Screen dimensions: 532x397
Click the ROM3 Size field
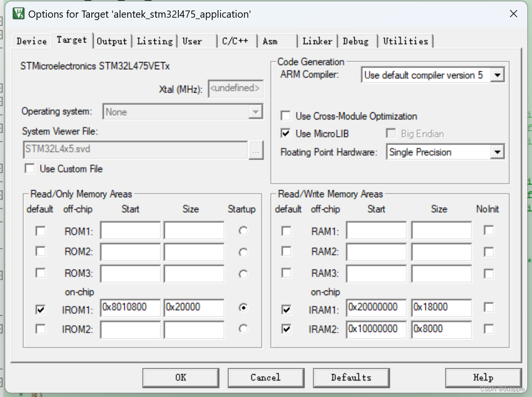pos(194,274)
